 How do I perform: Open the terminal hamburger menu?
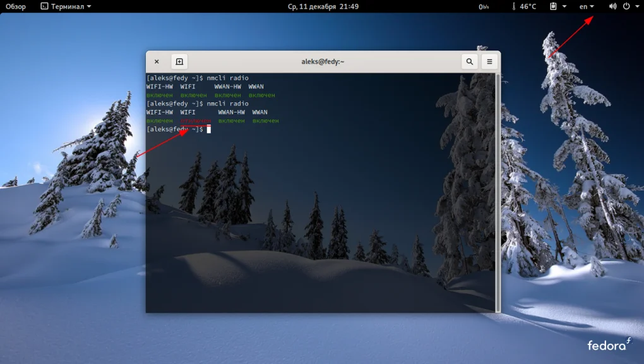489,61
